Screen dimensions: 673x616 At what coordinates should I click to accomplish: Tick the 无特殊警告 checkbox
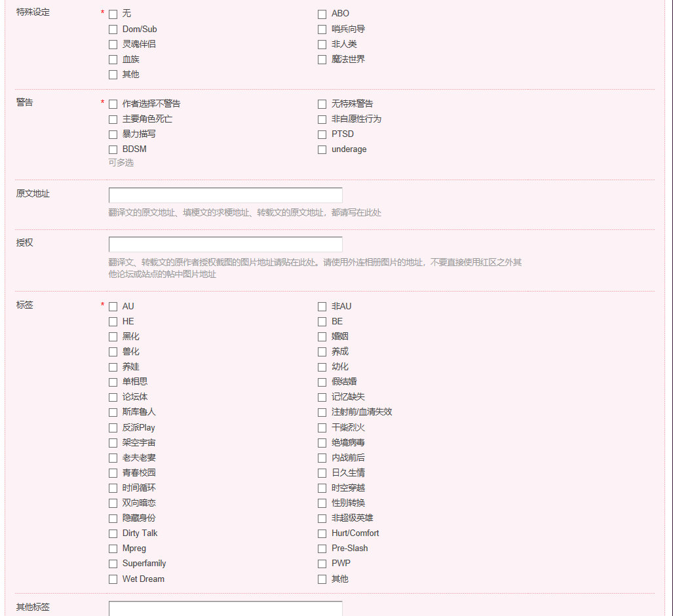322,104
